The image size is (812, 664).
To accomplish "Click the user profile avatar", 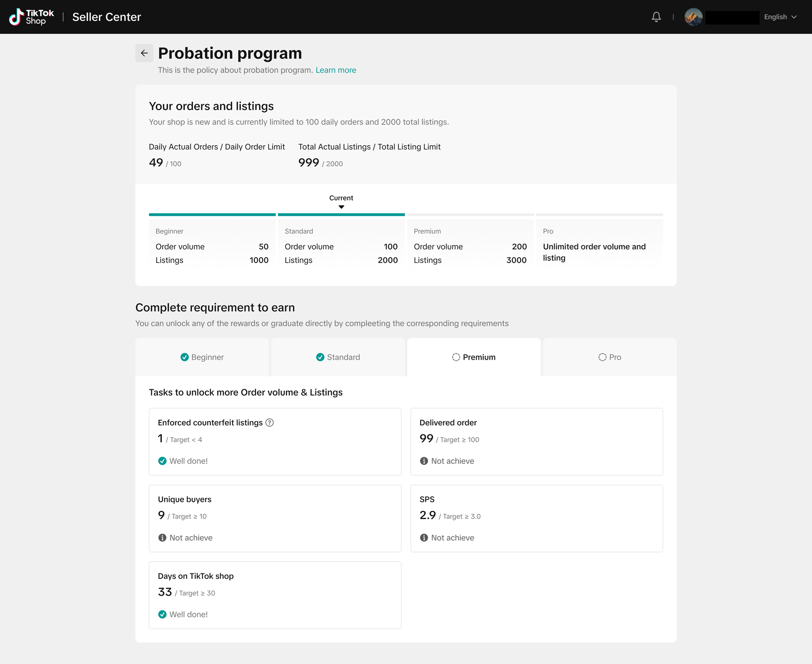I will point(693,17).
